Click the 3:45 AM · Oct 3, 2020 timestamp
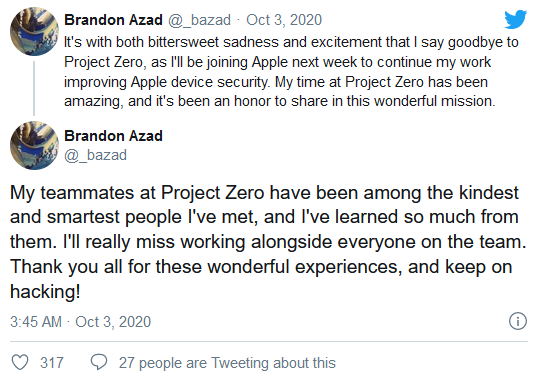The image size is (535, 379). [x=81, y=322]
